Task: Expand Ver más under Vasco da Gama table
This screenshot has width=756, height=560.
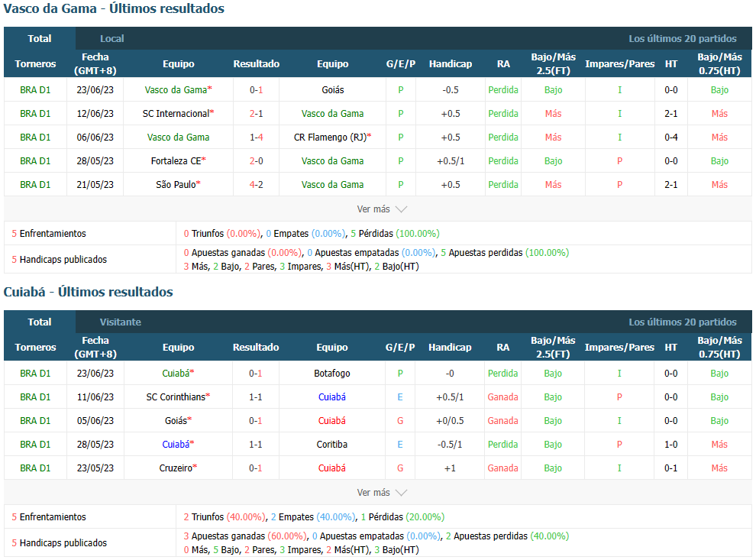Action: 382,209
